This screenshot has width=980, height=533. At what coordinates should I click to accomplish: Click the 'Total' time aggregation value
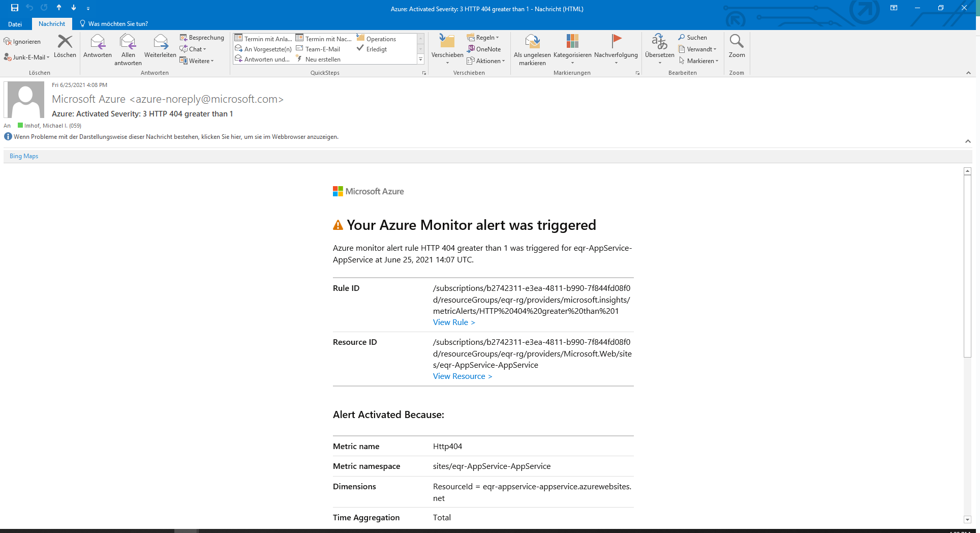[442, 518]
